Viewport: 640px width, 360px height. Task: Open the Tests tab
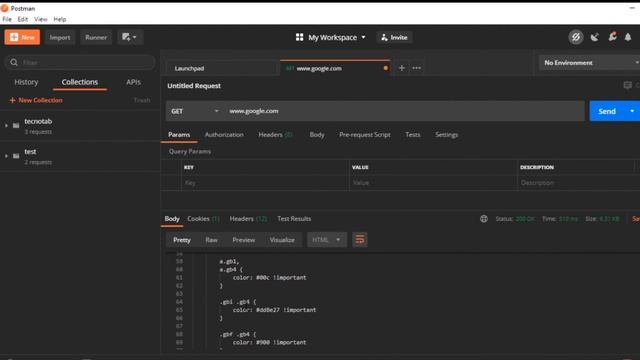click(x=413, y=135)
